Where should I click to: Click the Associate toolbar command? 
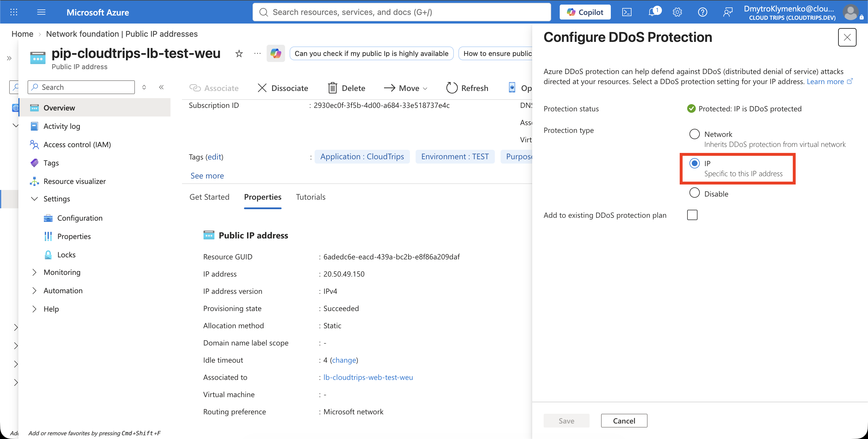[x=214, y=88]
